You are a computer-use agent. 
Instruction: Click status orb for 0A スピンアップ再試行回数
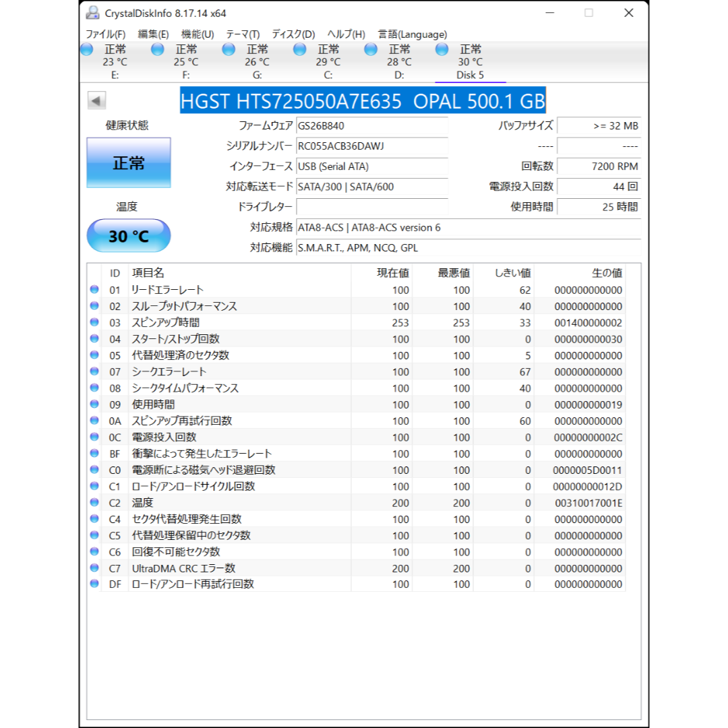pyautogui.click(x=94, y=421)
